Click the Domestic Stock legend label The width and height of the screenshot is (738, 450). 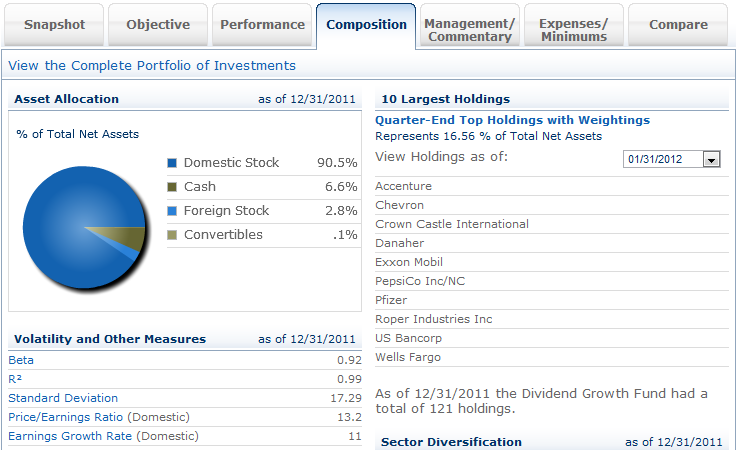click(231, 163)
